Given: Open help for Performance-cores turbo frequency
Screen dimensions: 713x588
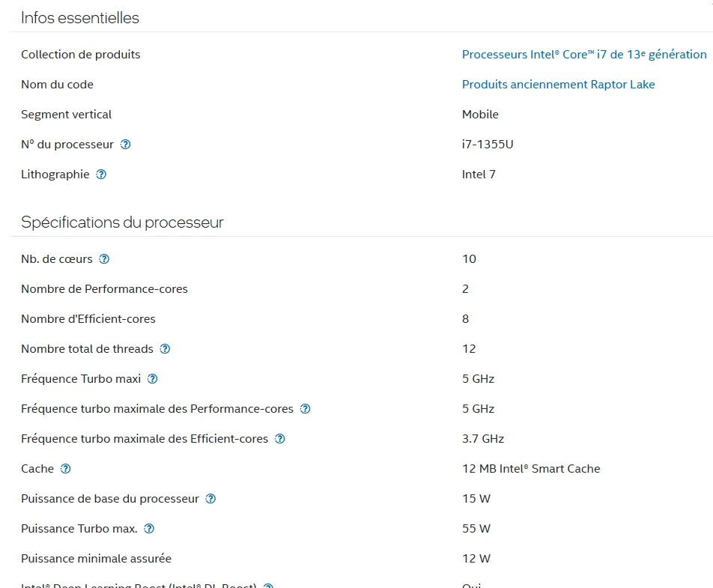Looking at the screenshot, I should pyautogui.click(x=306, y=409).
